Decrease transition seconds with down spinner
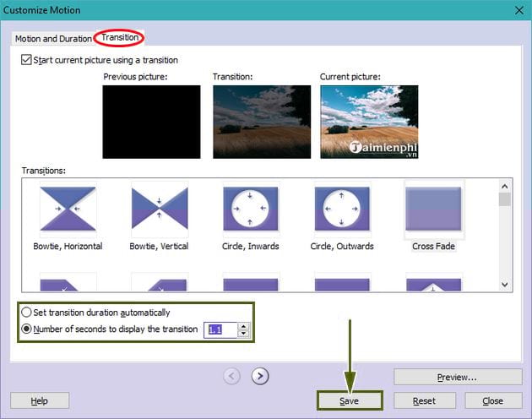The image size is (532, 419). 243,334
